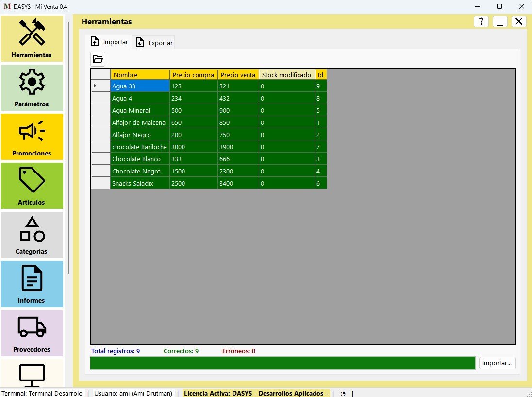Open Categorías shapes section

[32, 235]
